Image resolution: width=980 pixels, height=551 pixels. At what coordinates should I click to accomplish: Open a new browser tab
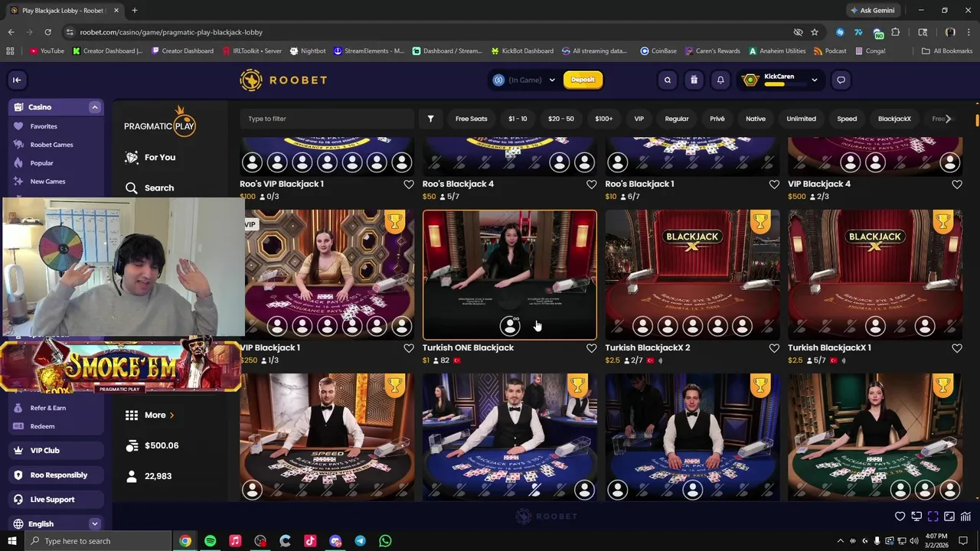[x=135, y=11]
